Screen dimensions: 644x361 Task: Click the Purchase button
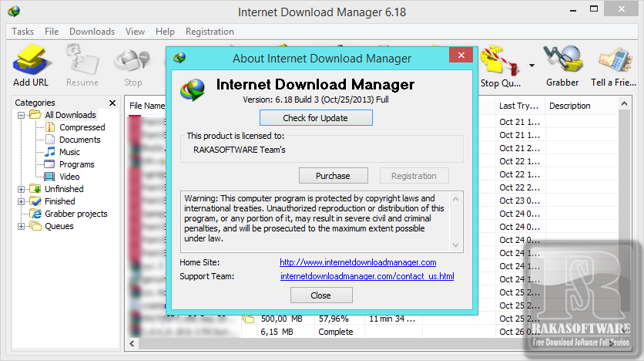[333, 176]
